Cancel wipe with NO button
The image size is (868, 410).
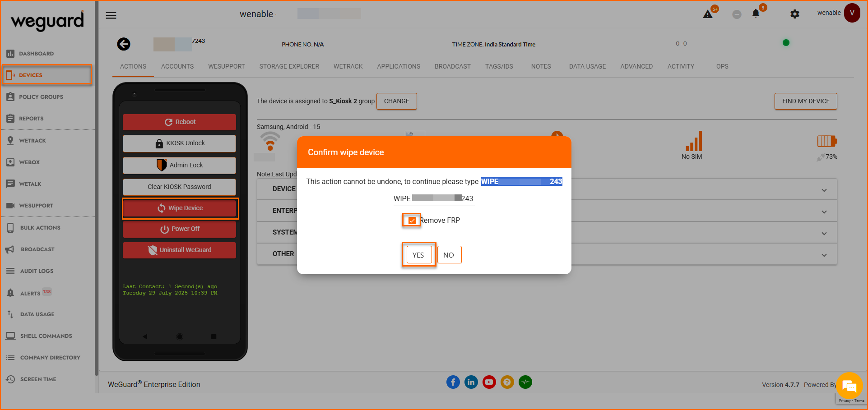[x=449, y=255]
